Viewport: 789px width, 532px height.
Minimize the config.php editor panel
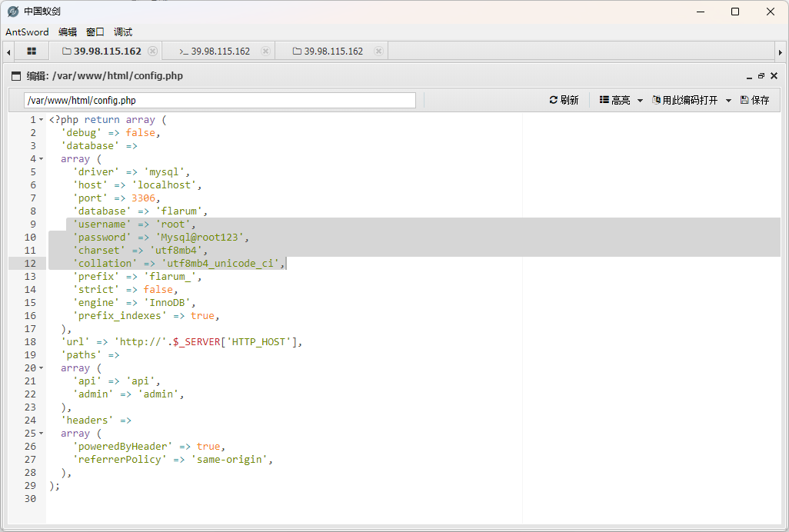pos(748,77)
